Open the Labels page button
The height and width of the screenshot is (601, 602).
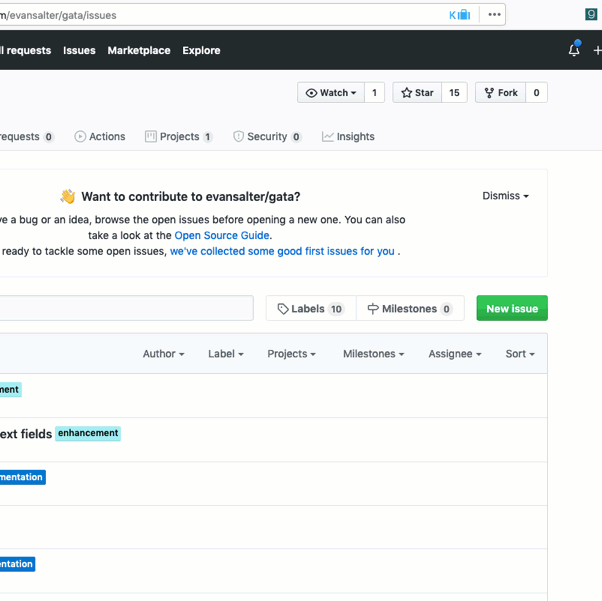(311, 308)
